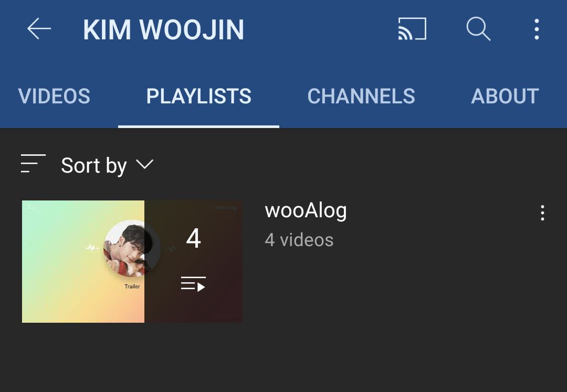The width and height of the screenshot is (567, 392).
Task: Click the sort lines icon
Action: pos(33,163)
